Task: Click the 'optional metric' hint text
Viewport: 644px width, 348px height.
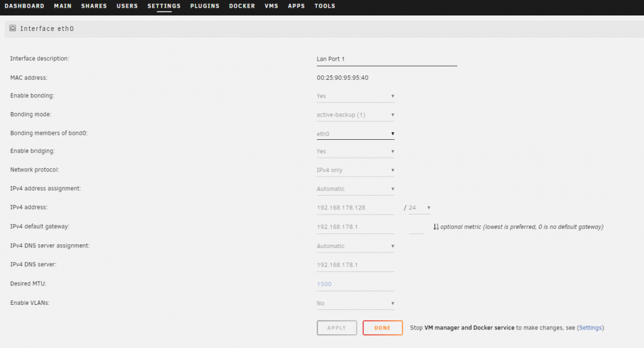Action: pyautogui.click(x=522, y=227)
